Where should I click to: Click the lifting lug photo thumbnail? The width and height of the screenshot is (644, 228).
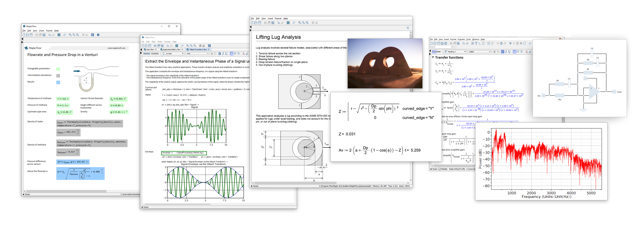click(385, 63)
